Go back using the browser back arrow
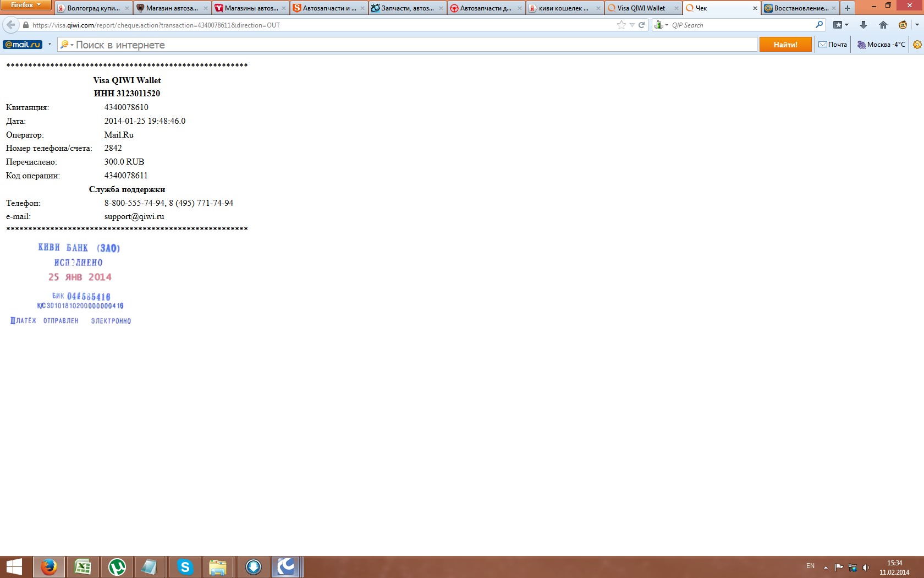Image resolution: width=924 pixels, height=578 pixels. (10, 25)
